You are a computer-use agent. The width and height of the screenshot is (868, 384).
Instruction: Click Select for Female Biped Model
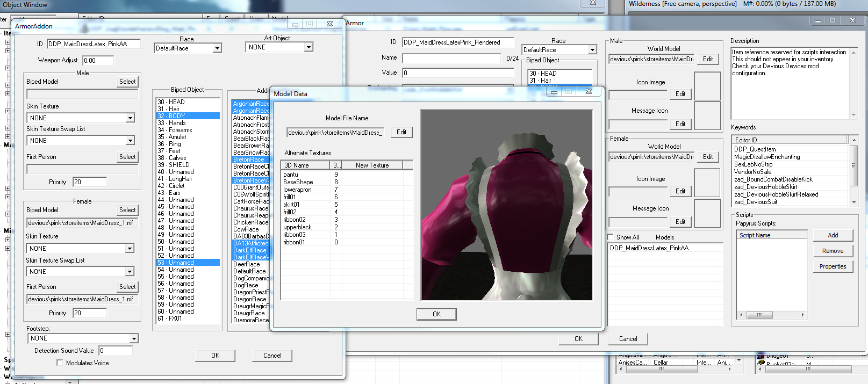click(127, 210)
